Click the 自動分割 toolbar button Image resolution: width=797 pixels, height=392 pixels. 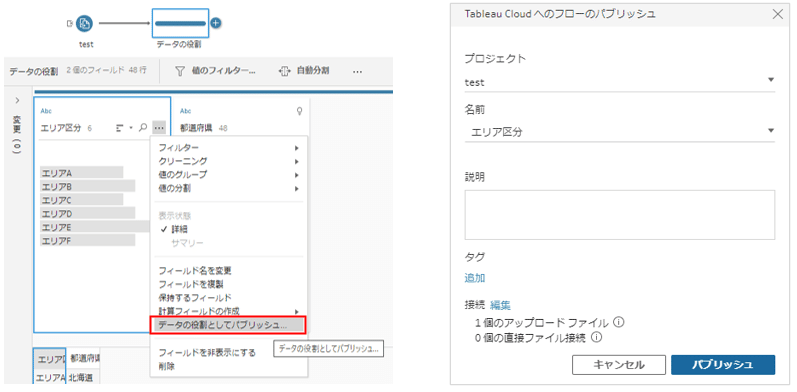[x=304, y=71]
